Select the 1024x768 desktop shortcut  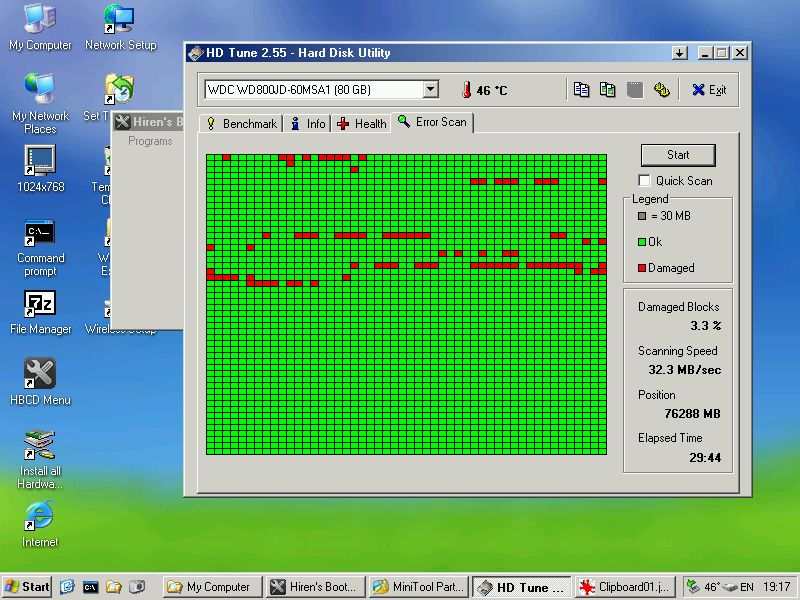40,169
